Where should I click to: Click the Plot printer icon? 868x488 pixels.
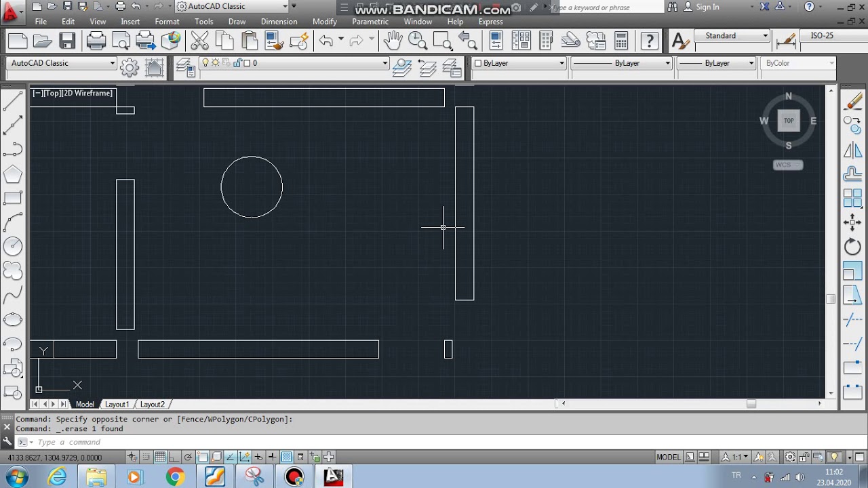[96, 41]
